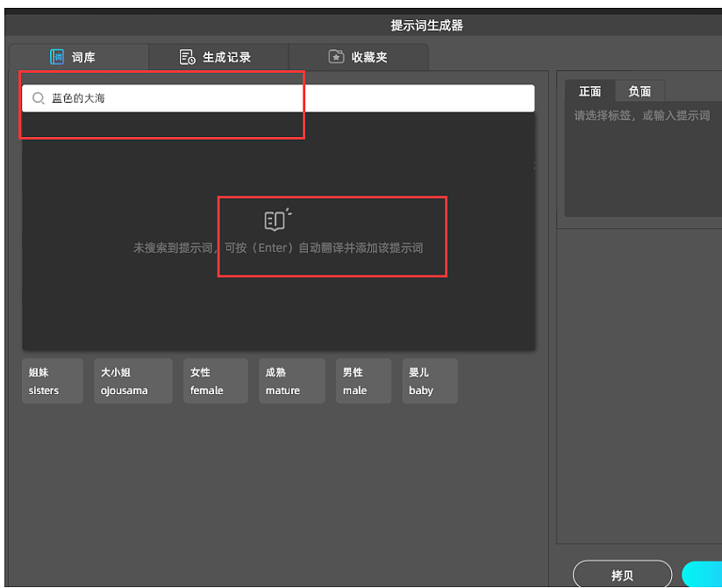The height and width of the screenshot is (588, 722).
Task: Click the clock icon on the 生成记录 tab
Action: 187,55
